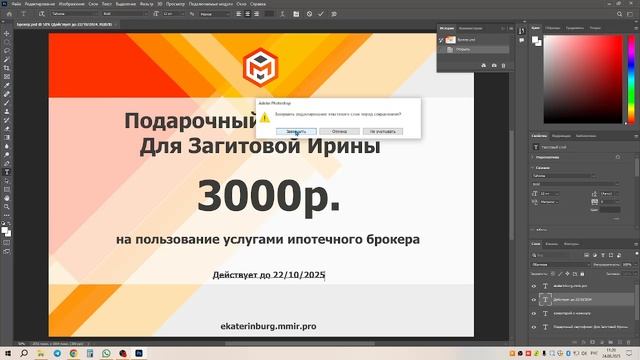Select the Eyedropper tool
This screenshot has width=640, height=360.
click(7, 85)
